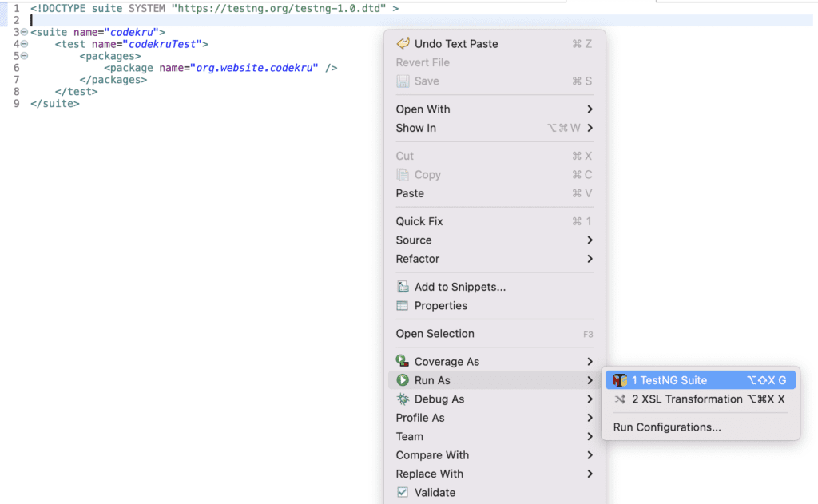Collapse the test element fold marker on line 4
818x504 pixels.
pos(26,44)
